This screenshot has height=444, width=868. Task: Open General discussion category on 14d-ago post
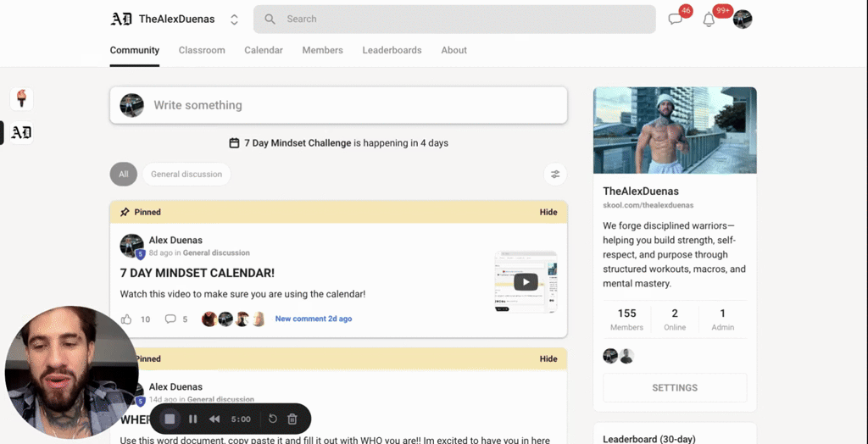pos(220,399)
